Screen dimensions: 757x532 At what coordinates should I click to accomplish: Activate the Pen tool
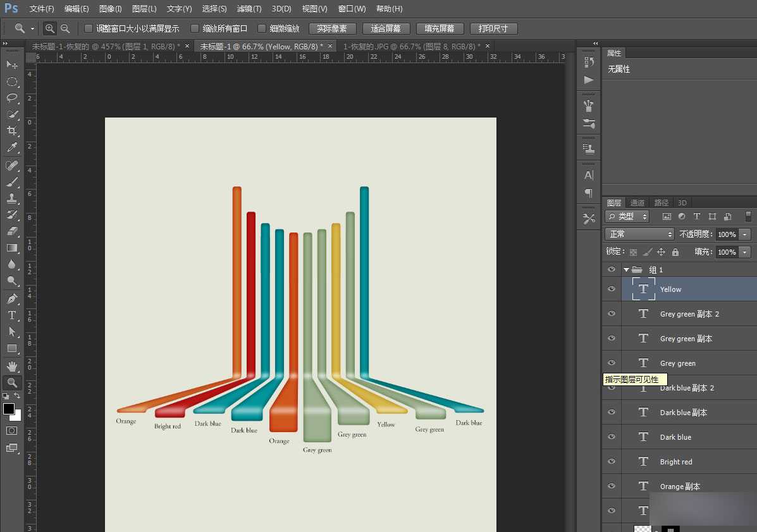(x=12, y=299)
